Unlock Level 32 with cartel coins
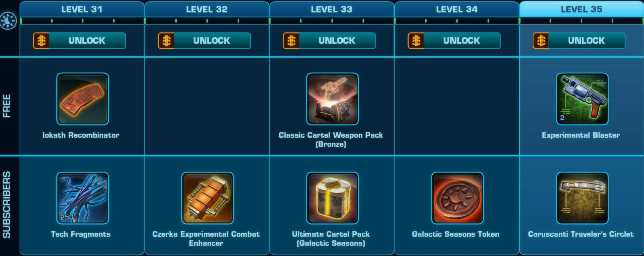 pos(204,41)
